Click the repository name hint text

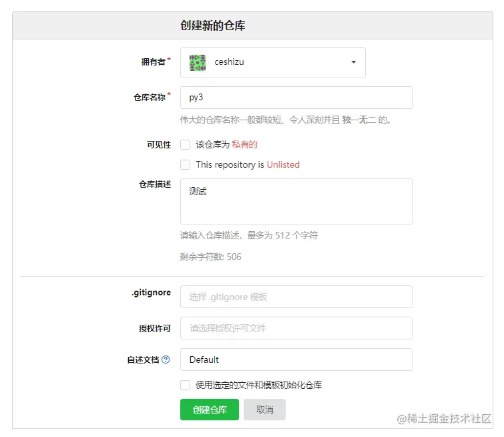286,120
